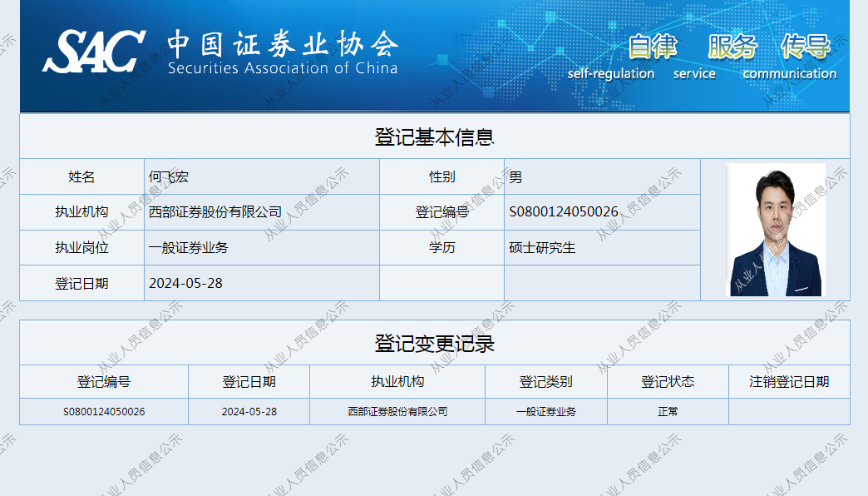Click S0800124050026 in the basic info section

(x=564, y=212)
